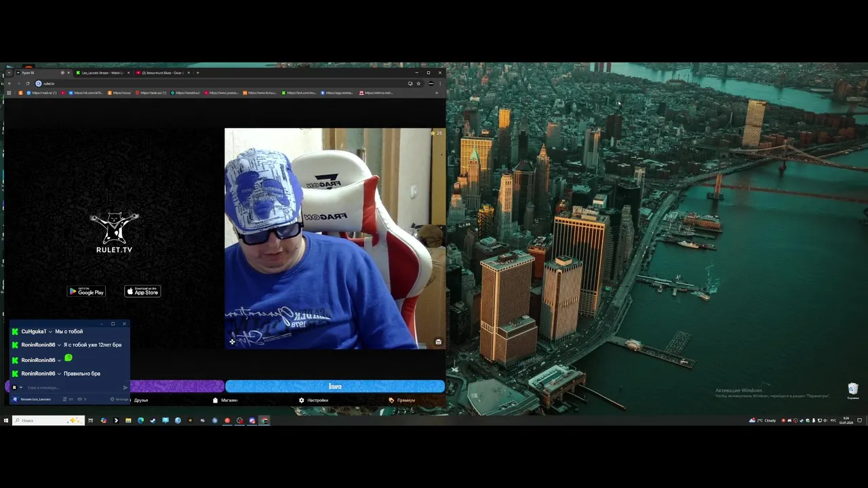Select Recycle Bin desktop icon

click(853, 390)
